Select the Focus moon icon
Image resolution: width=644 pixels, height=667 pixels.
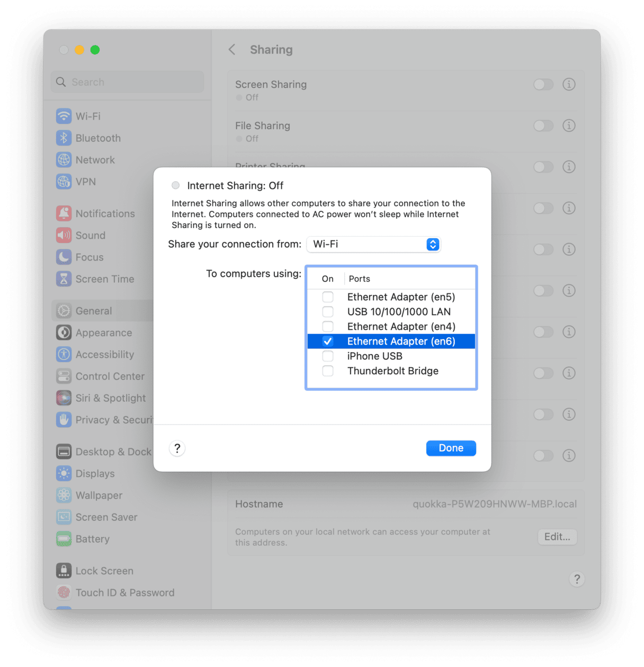(64, 257)
